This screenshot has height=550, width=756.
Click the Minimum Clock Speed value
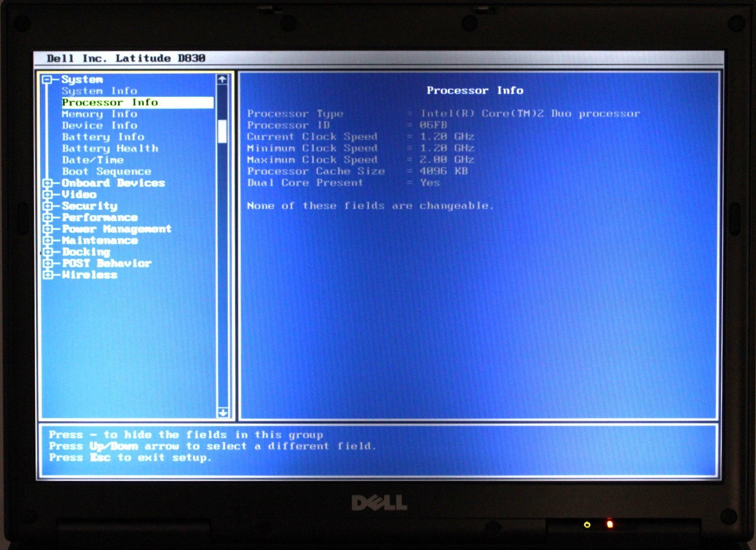click(447, 148)
